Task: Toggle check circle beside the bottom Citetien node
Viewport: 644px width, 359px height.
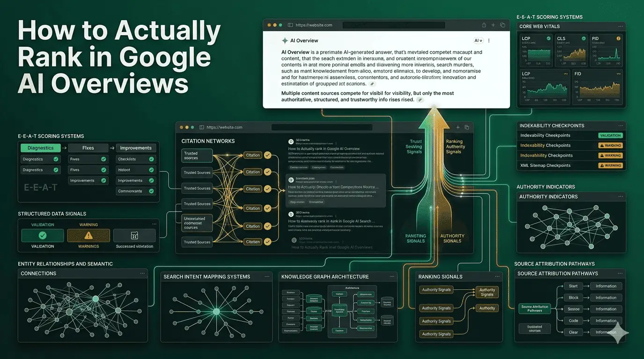Action: (x=268, y=242)
